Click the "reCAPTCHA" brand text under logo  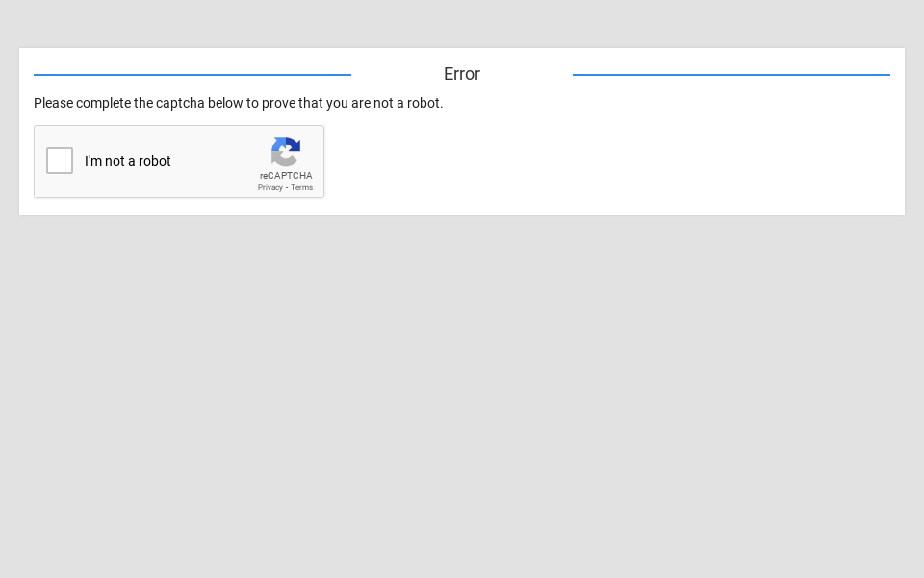pos(286,176)
